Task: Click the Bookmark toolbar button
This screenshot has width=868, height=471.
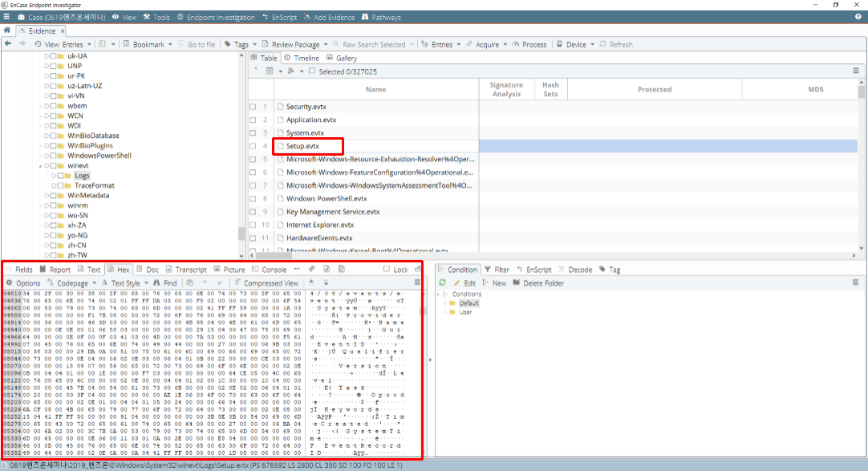Action: [144, 44]
